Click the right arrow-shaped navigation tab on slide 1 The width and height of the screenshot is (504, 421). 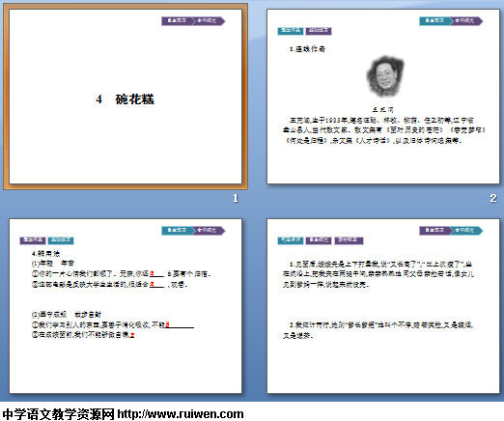tap(209, 21)
